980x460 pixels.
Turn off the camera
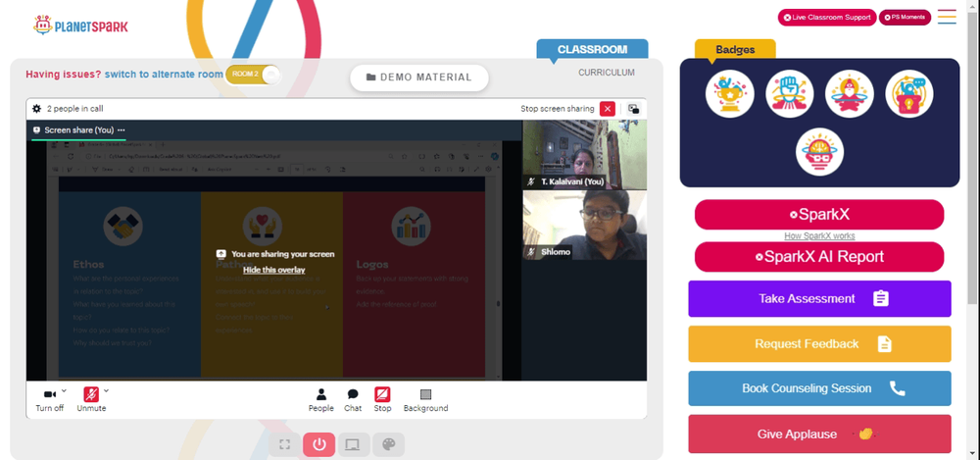tap(49, 399)
